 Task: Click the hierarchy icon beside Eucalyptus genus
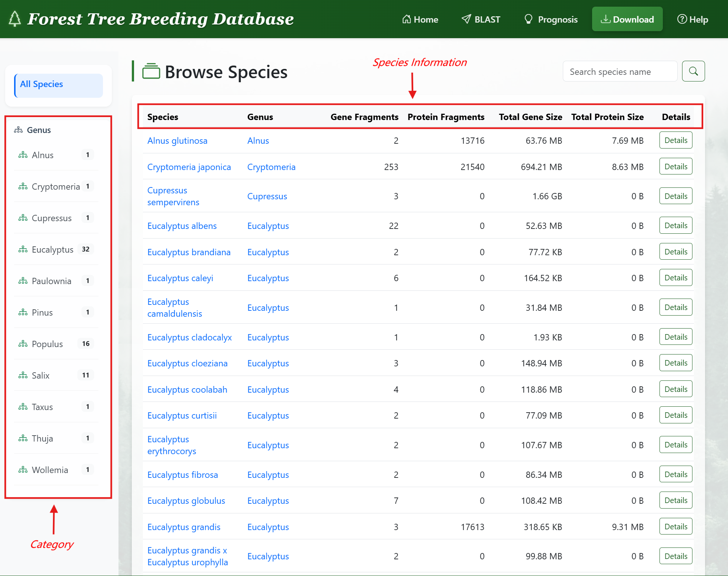23,249
